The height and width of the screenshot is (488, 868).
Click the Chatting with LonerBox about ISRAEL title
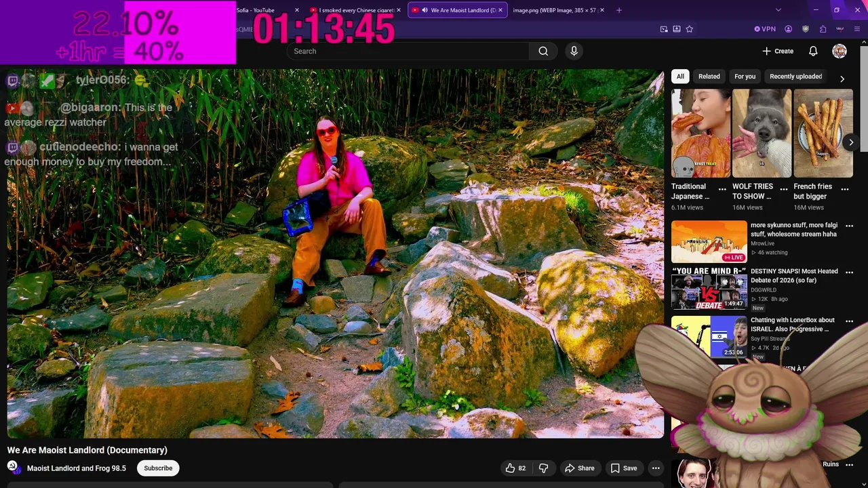pyautogui.click(x=793, y=325)
